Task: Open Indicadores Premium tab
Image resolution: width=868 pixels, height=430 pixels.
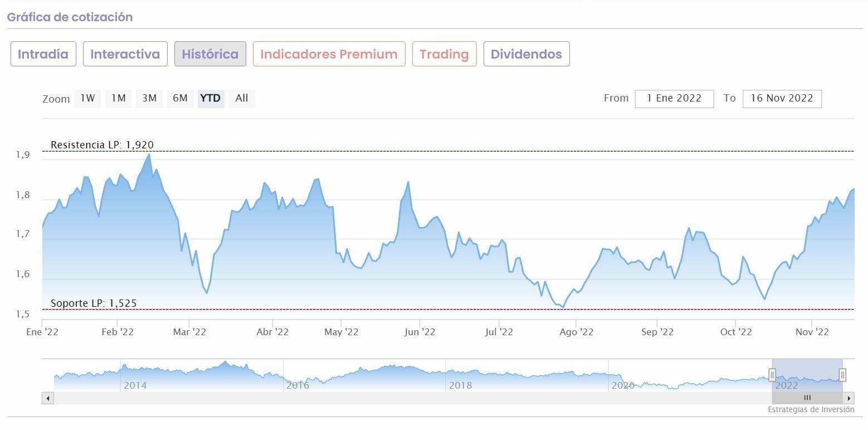Action: [x=329, y=54]
